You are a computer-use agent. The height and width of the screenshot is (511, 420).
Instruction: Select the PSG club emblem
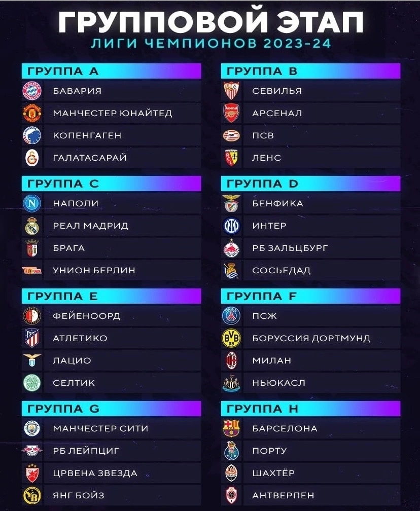[x=231, y=316]
